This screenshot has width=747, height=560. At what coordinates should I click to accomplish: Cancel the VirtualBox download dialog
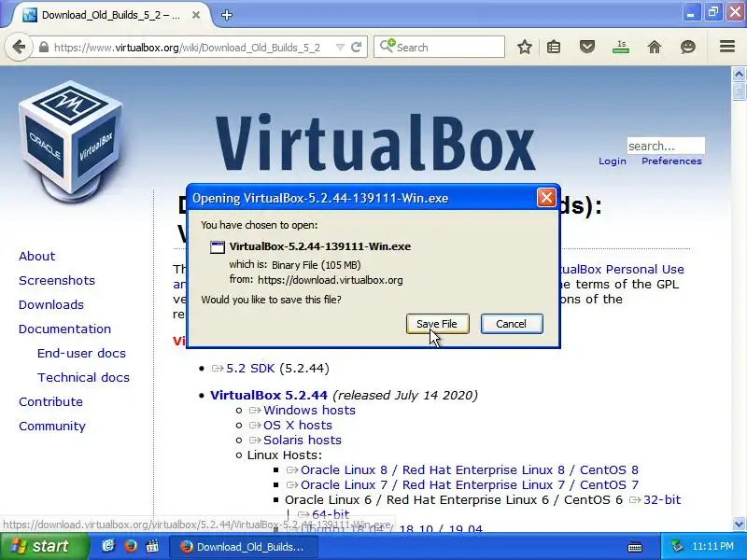pos(512,324)
